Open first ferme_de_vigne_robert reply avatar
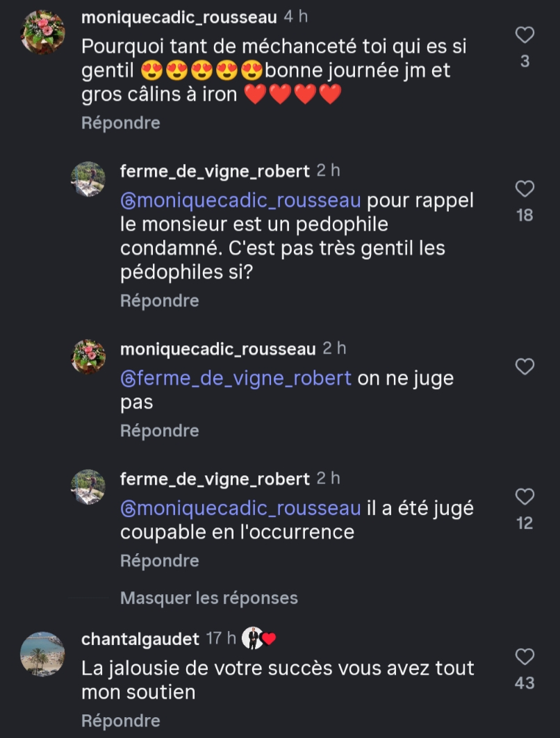Screen dimensions: 560x738 coord(88,179)
